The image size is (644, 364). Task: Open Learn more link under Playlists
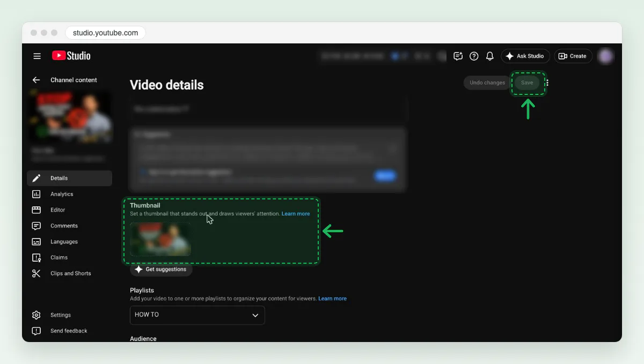[332, 299]
